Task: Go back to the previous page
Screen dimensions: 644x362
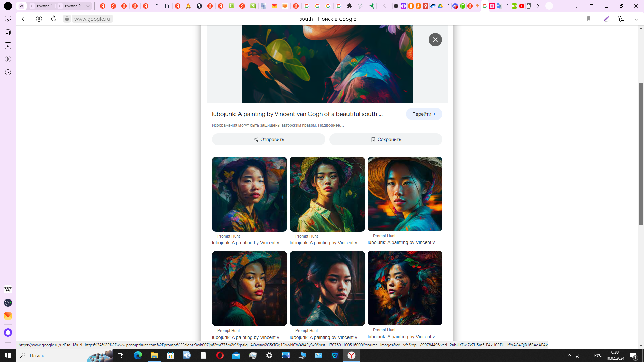Action: [x=24, y=19]
